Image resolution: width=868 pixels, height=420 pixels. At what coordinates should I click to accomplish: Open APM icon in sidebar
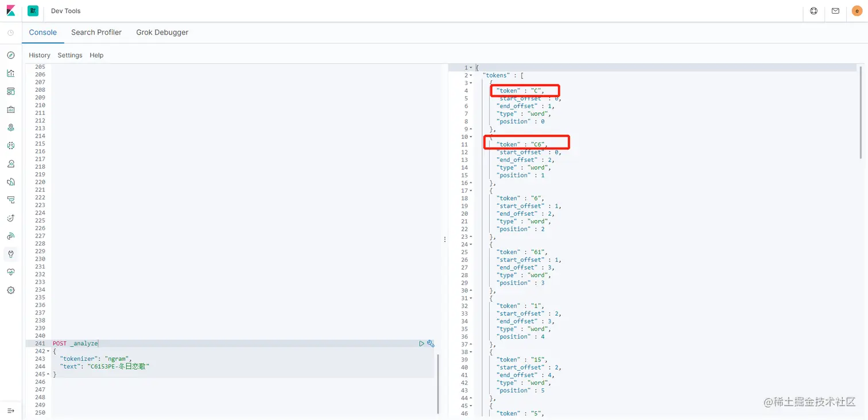tap(10, 200)
